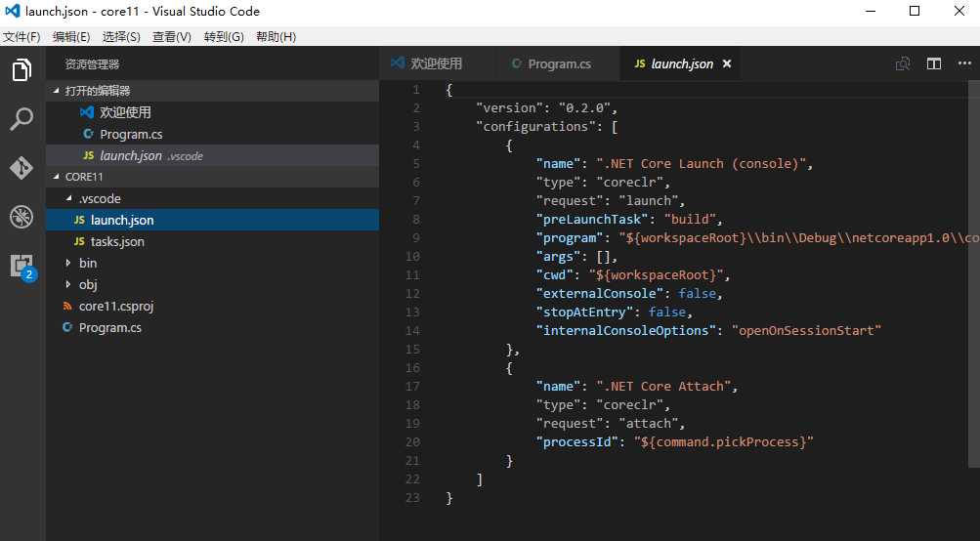Collapse the 打开的编辑器 section
Viewport: 980px width, 541px height.
click(57, 91)
